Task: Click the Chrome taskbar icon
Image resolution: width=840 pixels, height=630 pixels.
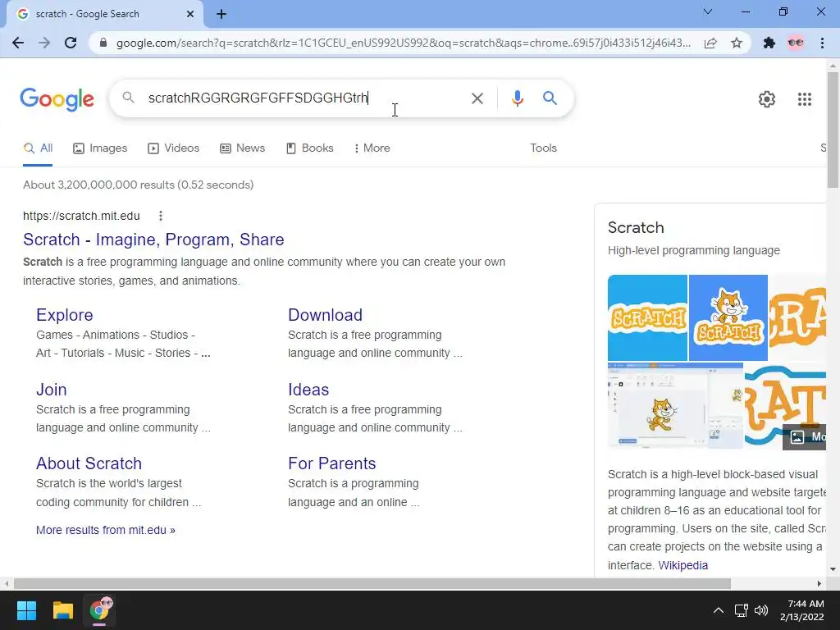Action: [99, 610]
